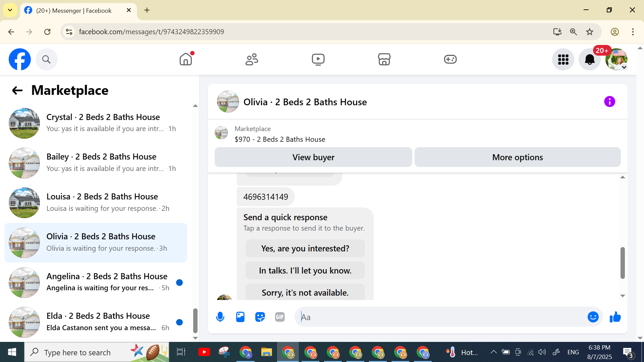This screenshot has height=362, width=644.
Task: Show hidden system tray icons
Action: (493, 352)
